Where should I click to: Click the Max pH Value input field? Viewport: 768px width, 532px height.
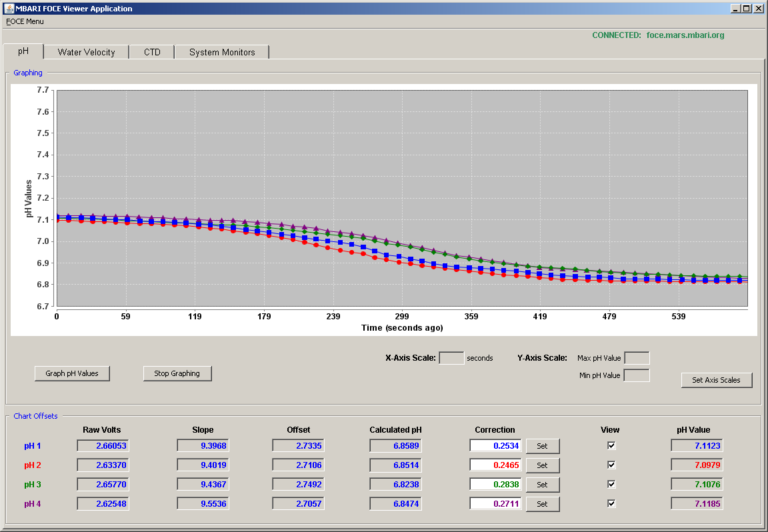pos(637,358)
